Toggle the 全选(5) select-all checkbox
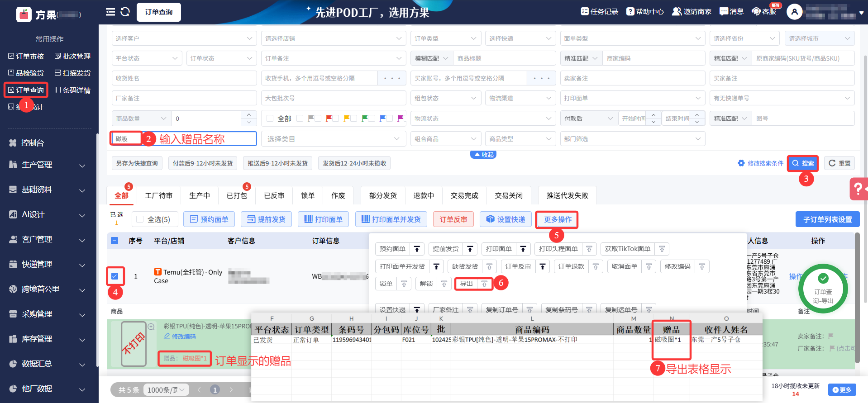 tap(140, 219)
